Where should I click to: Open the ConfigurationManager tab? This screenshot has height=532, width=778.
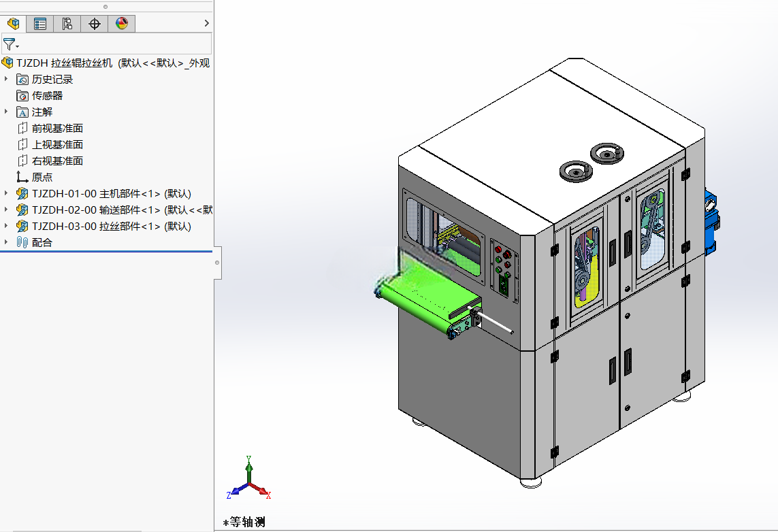pyautogui.click(x=67, y=23)
